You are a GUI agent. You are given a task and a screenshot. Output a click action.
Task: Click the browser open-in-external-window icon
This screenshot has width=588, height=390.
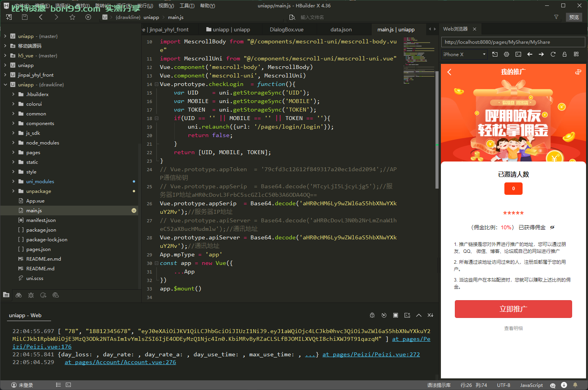coord(495,54)
